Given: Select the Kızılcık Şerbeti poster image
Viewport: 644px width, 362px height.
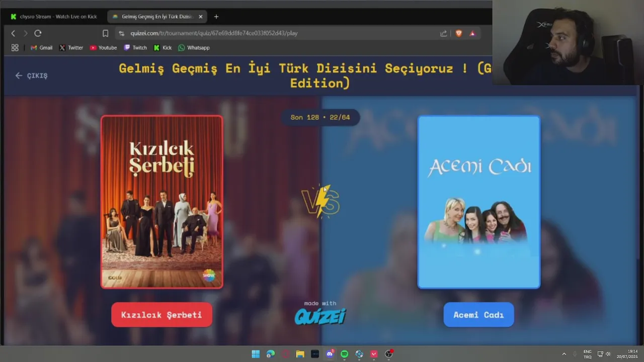Looking at the screenshot, I should [x=162, y=202].
